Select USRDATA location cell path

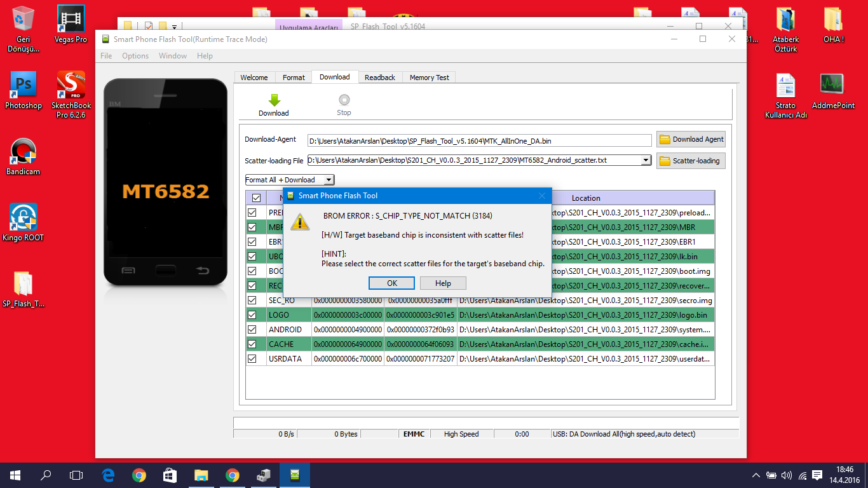tap(585, 358)
